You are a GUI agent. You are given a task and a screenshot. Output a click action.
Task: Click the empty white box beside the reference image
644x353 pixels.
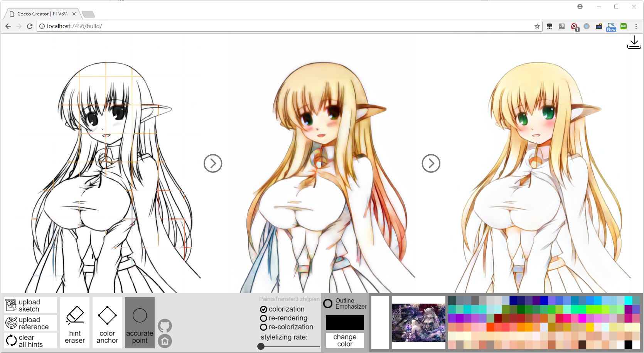[x=380, y=323]
